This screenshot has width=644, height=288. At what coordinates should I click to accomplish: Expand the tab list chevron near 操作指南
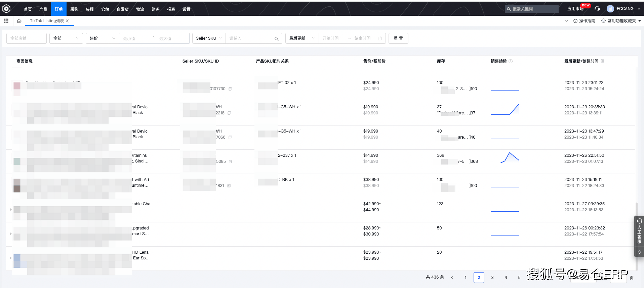tap(566, 21)
